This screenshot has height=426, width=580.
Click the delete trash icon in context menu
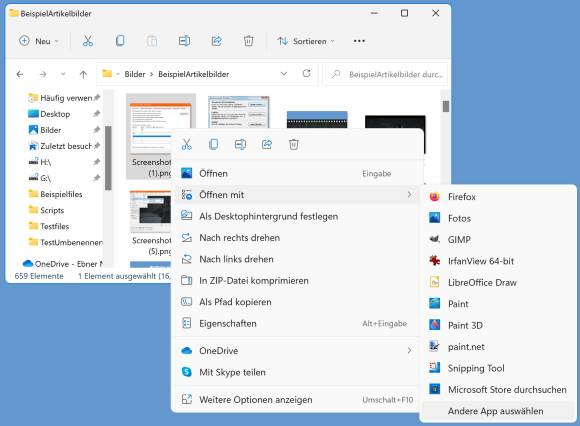293,144
